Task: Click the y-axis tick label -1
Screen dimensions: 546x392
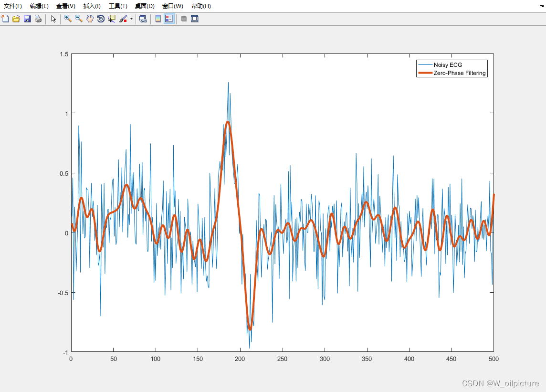Action: [65, 353]
